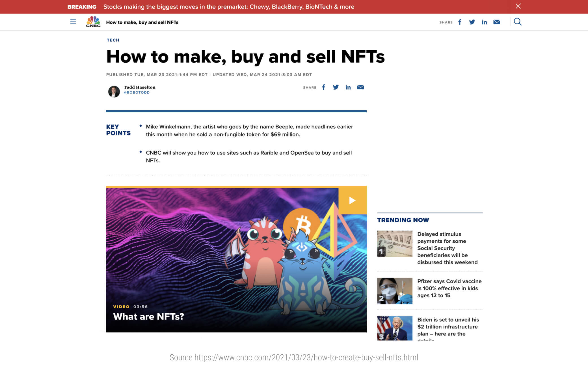Open author Todd Haselton's profile
The height and width of the screenshot is (375, 588).
(139, 87)
